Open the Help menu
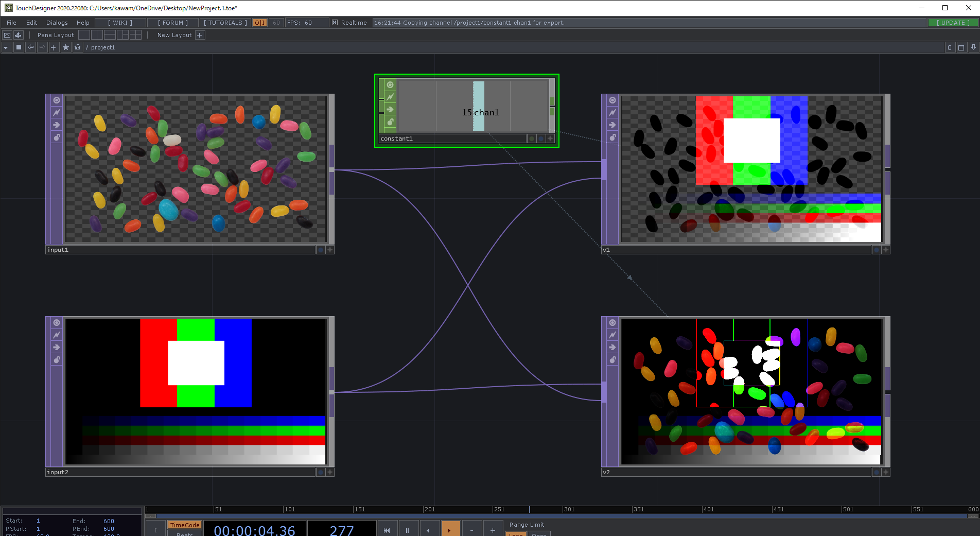This screenshot has height=536, width=980. tap(83, 23)
